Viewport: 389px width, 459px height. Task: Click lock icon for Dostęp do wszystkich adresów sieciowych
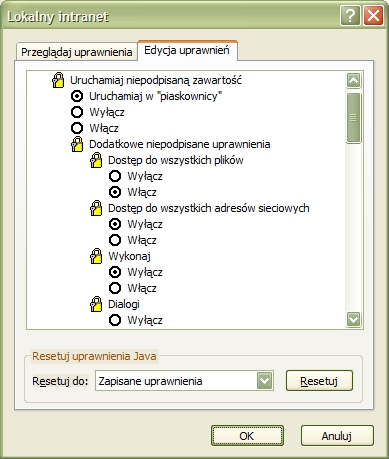[x=96, y=208]
